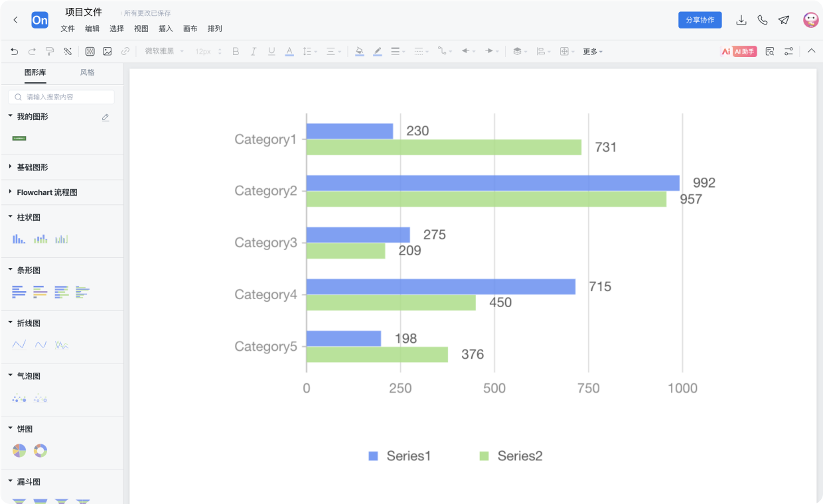823x504 pixels.
Task: Switch to the 风格 tab
Action: click(88, 72)
